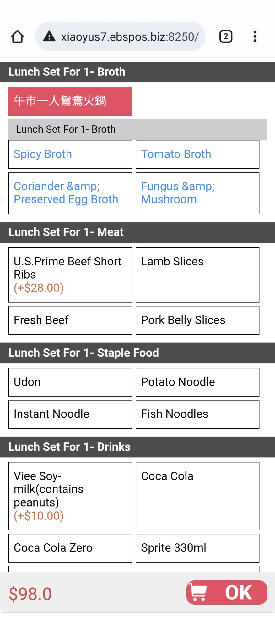Viewport: 275px width, 644px height.
Task: Choose Pork Belly Slices
Action: click(197, 320)
